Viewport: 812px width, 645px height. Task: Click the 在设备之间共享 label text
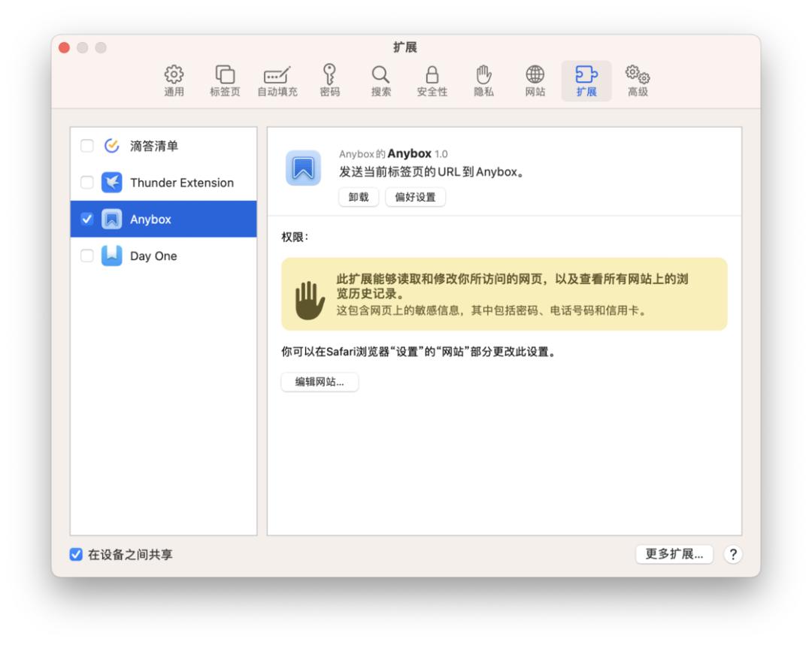pos(130,554)
